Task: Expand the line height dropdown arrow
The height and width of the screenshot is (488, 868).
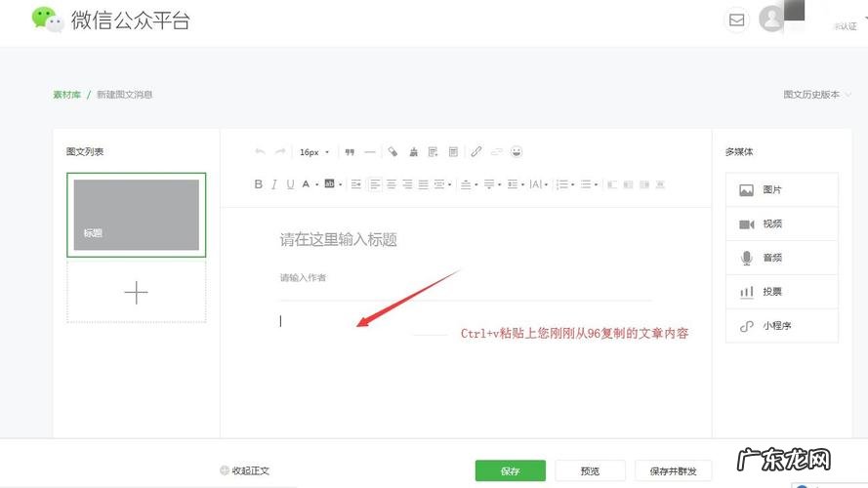Action: coord(522,184)
